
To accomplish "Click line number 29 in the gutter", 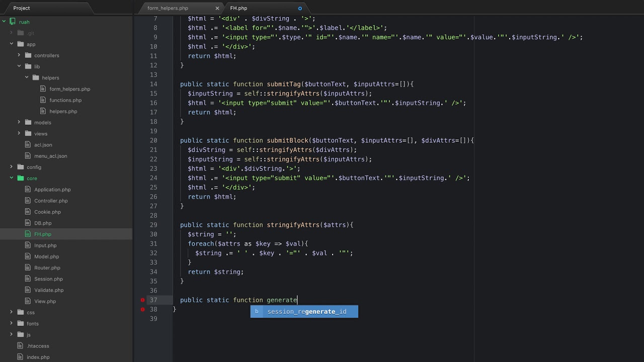I will click(x=153, y=225).
